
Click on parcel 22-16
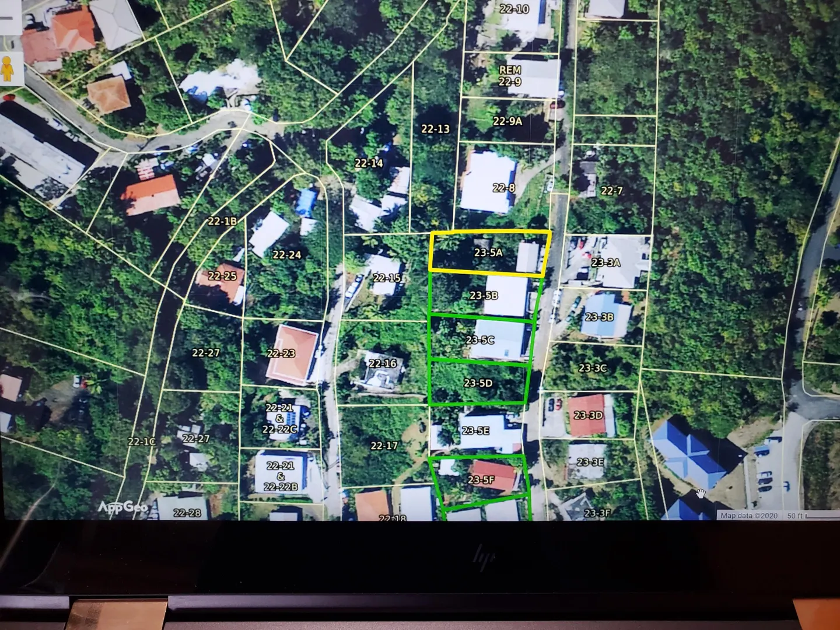point(382,363)
